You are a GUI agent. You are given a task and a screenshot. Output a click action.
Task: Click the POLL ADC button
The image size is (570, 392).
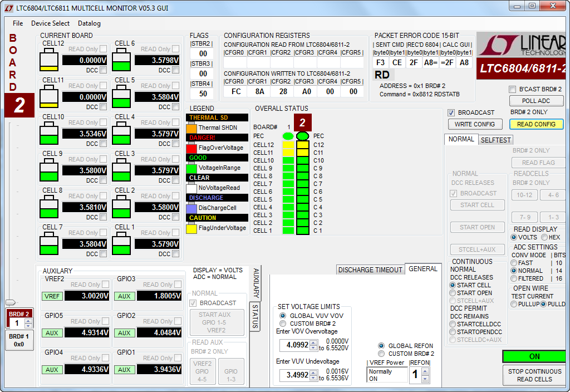pyautogui.click(x=536, y=101)
